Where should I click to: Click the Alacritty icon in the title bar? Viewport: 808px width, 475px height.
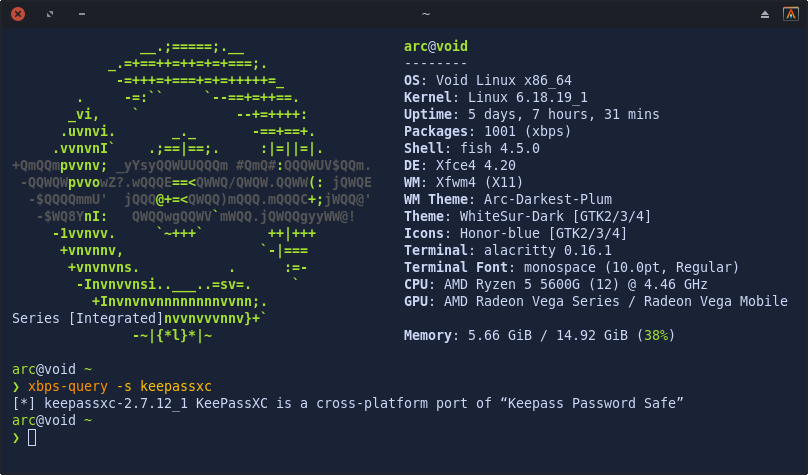790,13
